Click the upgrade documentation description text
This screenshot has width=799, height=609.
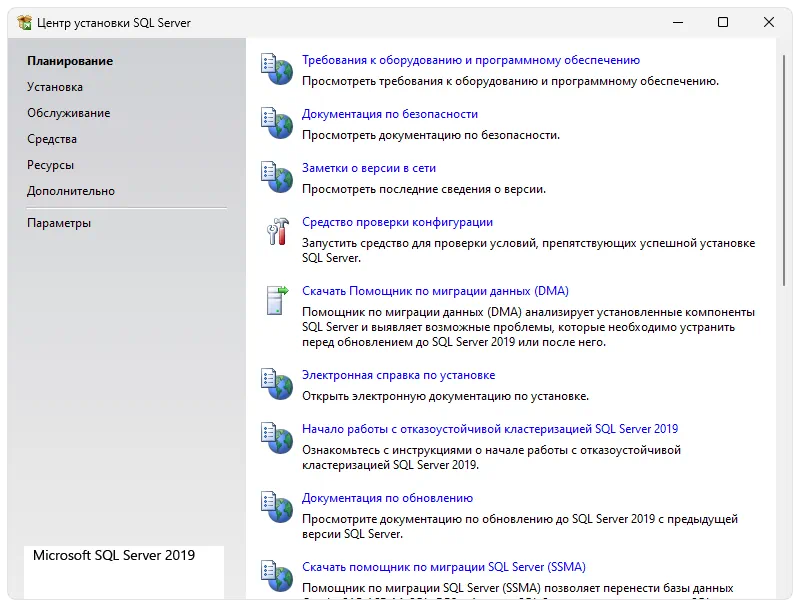point(520,526)
